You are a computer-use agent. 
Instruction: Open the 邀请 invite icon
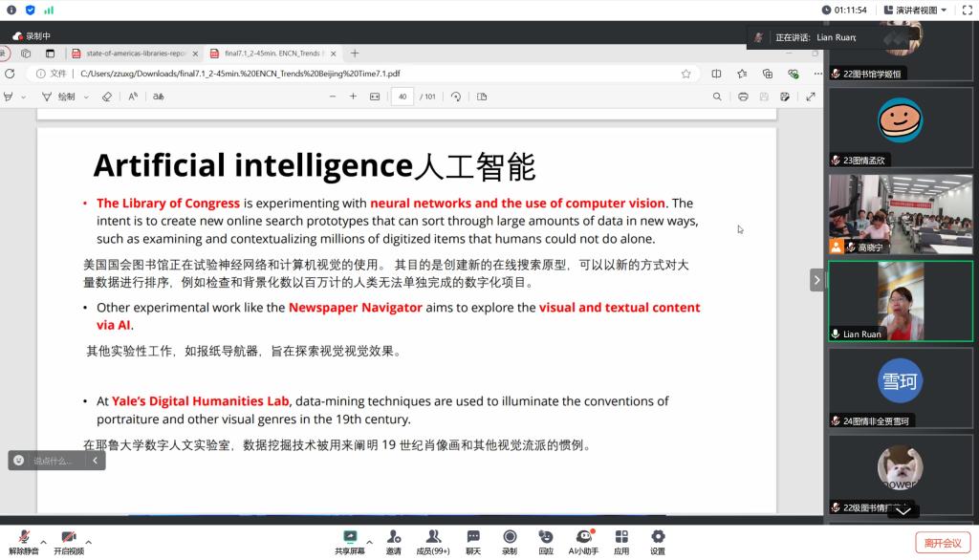pos(393,542)
